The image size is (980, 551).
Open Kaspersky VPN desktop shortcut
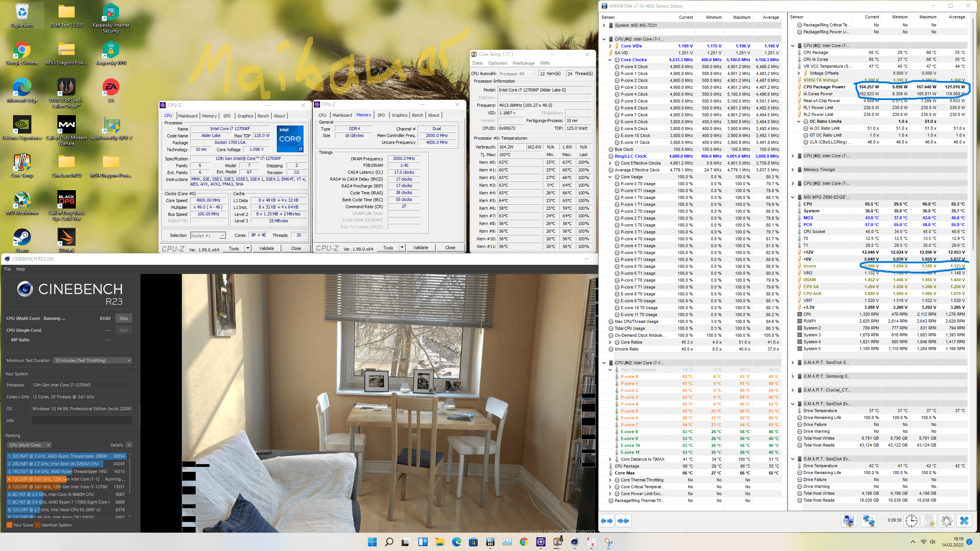pyautogui.click(x=111, y=53)
